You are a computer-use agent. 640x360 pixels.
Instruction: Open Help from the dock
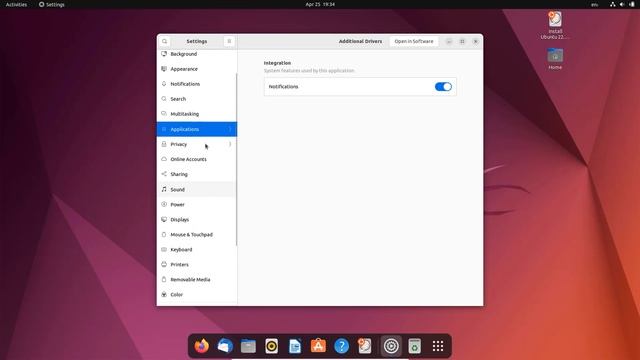[342, 346]
